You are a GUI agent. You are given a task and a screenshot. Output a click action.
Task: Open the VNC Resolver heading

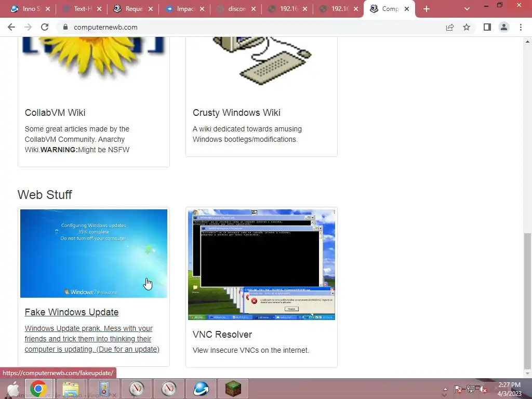click(222, 335)
